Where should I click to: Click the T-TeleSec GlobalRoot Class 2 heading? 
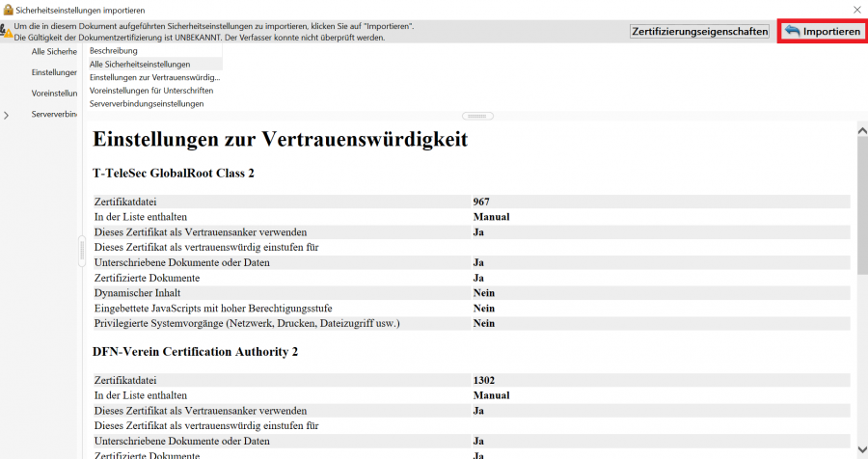coord(173,174)
